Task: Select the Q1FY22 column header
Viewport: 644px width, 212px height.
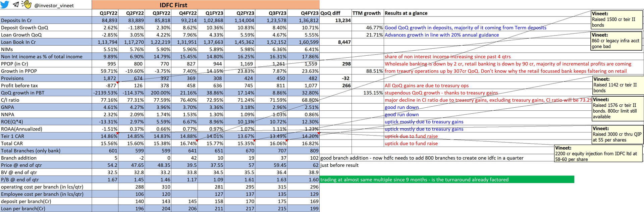Action: pos(108,13)
